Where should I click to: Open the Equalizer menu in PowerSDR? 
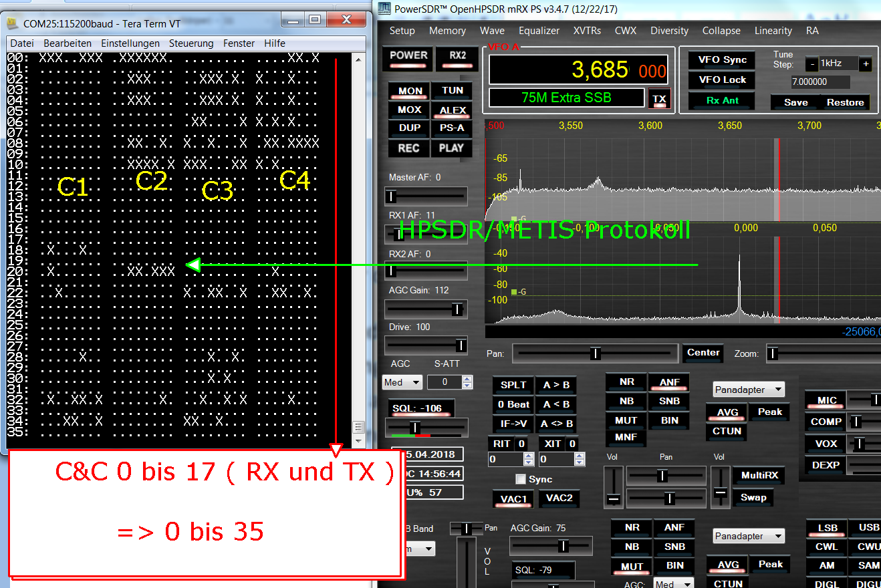click(539, 31)
